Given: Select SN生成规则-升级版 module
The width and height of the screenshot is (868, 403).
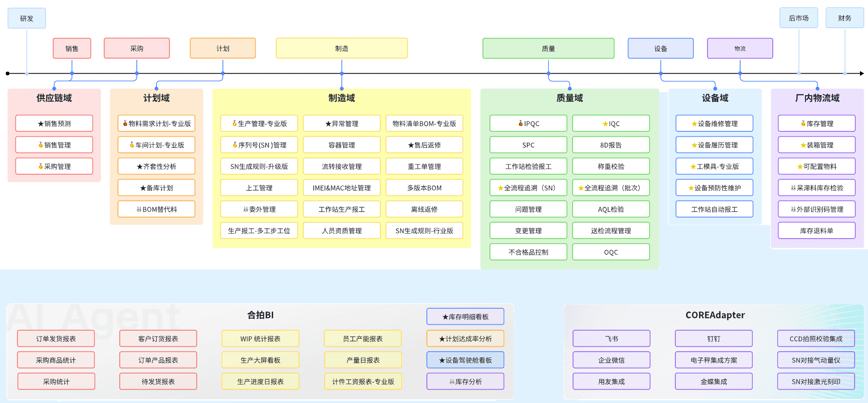Looking at the screenshot, I should point(259,166).
